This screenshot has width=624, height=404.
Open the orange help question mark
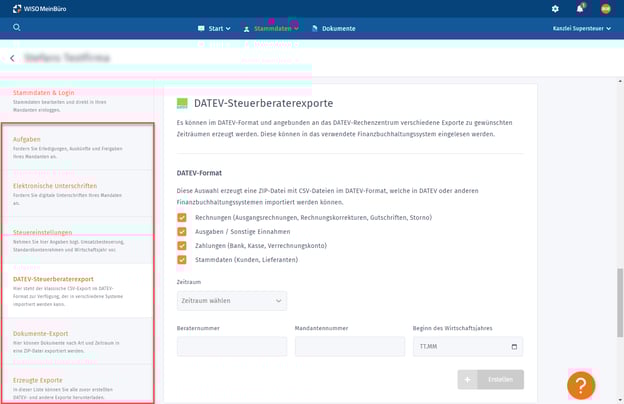pyautogui.click(x=581, y=386)
